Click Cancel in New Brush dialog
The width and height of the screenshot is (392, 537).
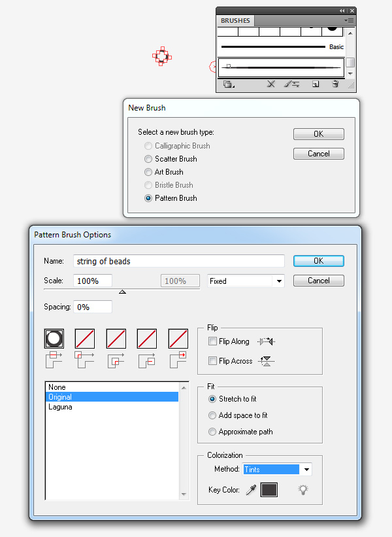click(x=318, y=154)
